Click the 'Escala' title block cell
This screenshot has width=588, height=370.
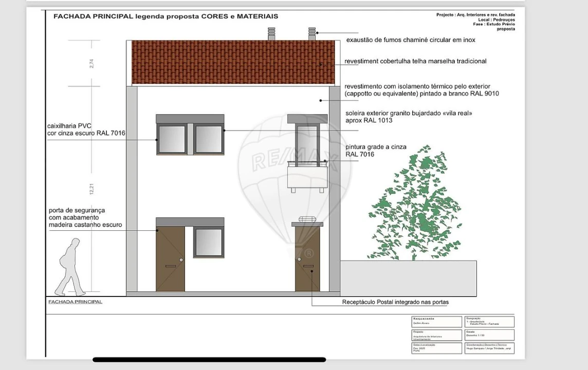(x=489, y=335)
